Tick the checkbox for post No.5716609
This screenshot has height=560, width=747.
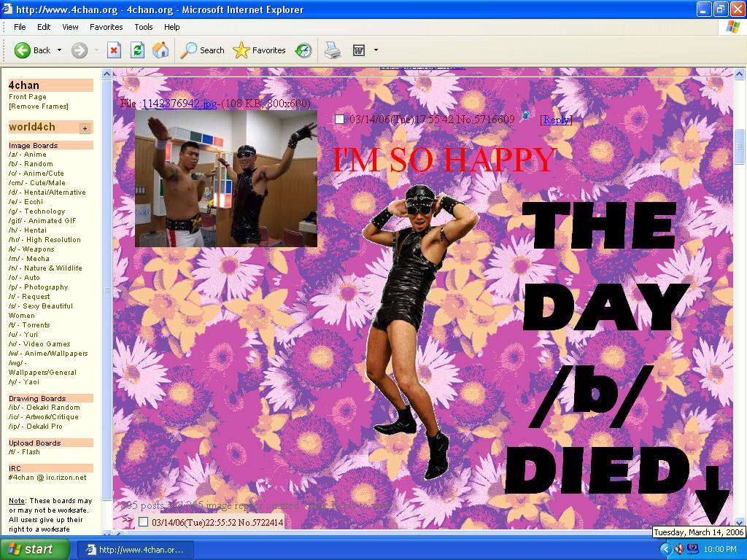tap(339, 119)
